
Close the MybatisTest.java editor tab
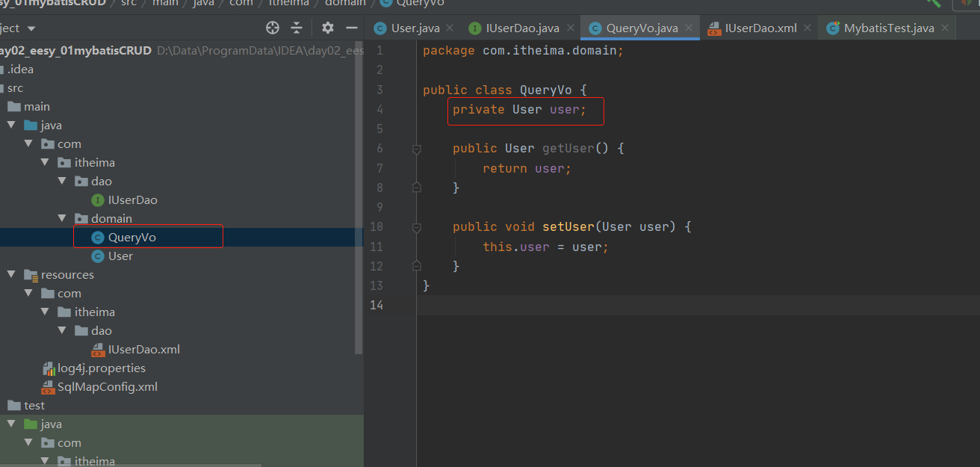coord(944,28)
